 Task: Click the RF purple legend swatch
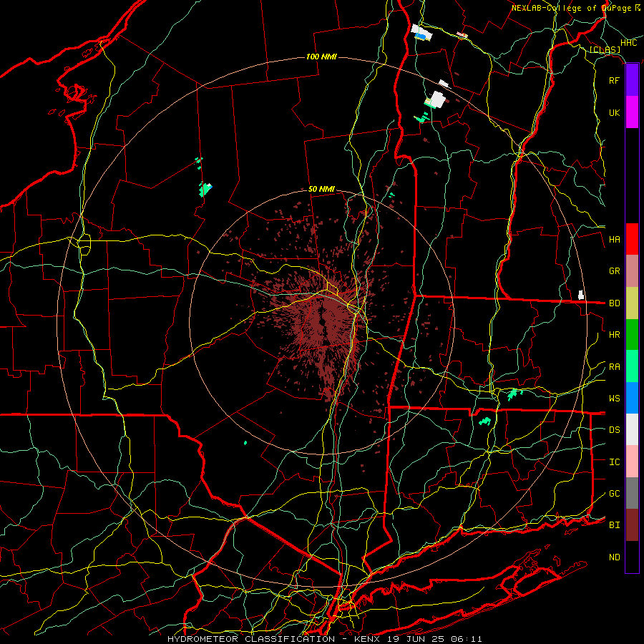tap(632, 80)
